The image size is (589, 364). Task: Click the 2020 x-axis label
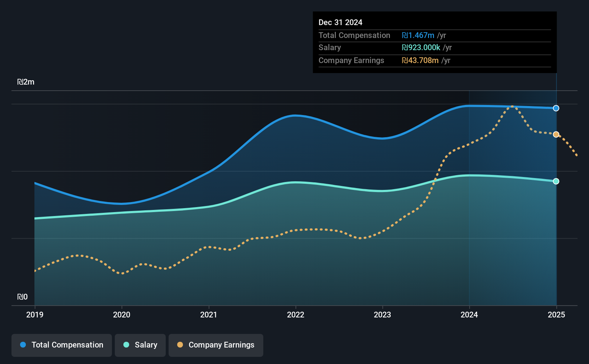point(122,315)
